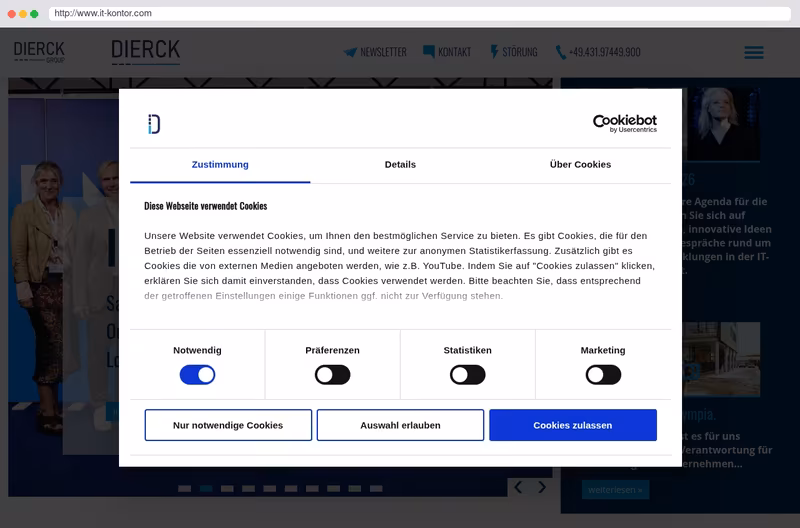Open the Über Cookies tab
Image resolution: width=800 pixels, height=528 pixels.
coord(581,165)
